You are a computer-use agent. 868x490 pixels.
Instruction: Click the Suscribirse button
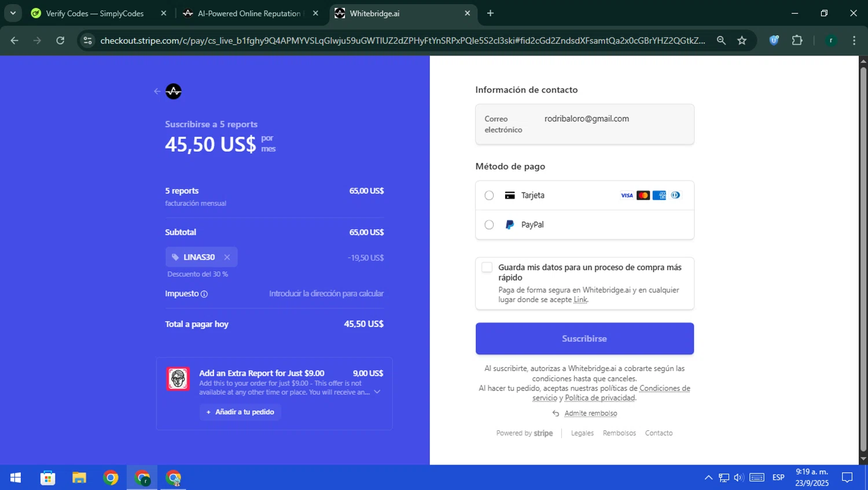click(584, 338)
